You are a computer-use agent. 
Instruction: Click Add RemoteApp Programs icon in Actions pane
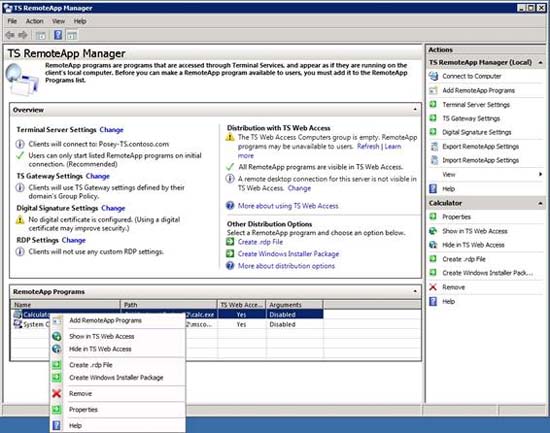pos(434,90)
